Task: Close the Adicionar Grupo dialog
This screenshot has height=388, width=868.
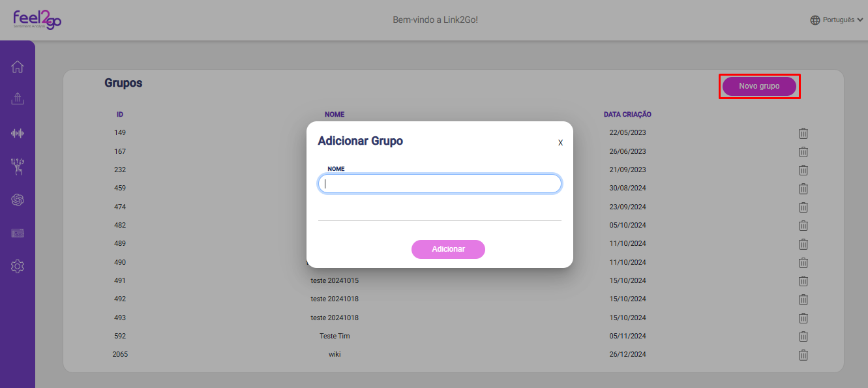Action: (560, 142)
